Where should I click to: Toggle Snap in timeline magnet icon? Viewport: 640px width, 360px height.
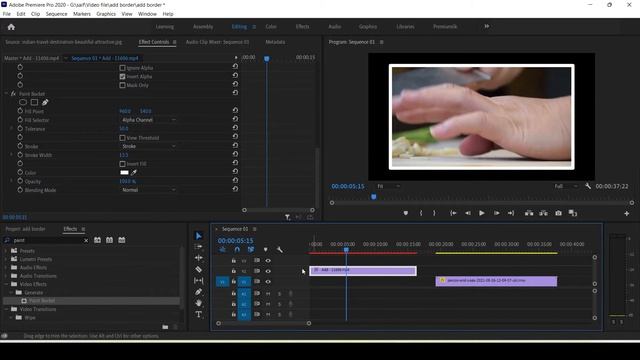pos(237,249)
